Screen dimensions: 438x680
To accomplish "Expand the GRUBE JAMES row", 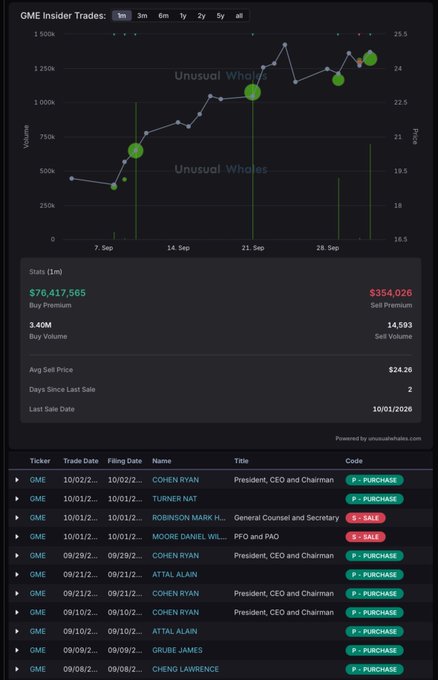I will coord(17,650).
